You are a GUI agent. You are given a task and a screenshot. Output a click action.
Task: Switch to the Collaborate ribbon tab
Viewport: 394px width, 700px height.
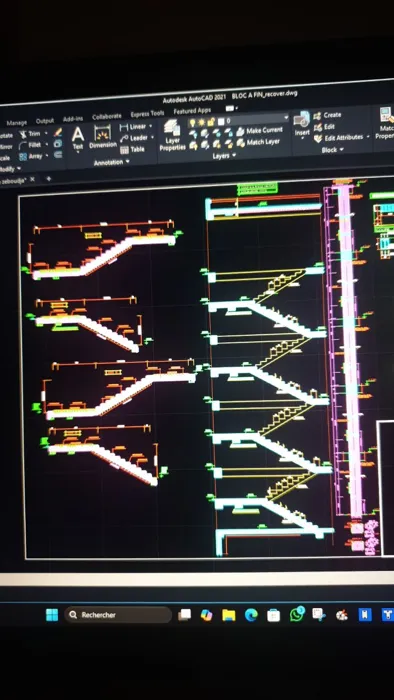(x=107, y=117)
